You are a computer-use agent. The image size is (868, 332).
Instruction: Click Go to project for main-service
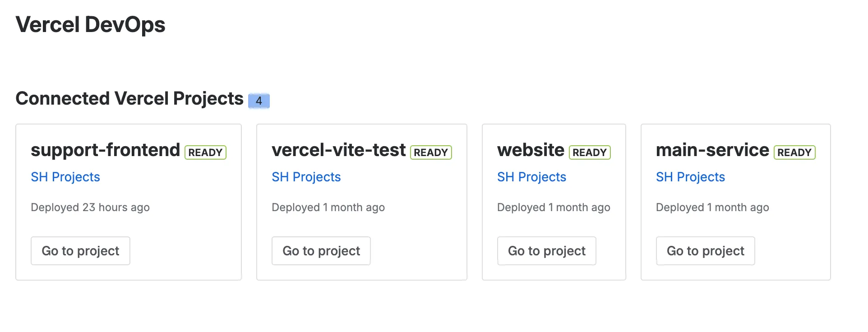point(705,251)
